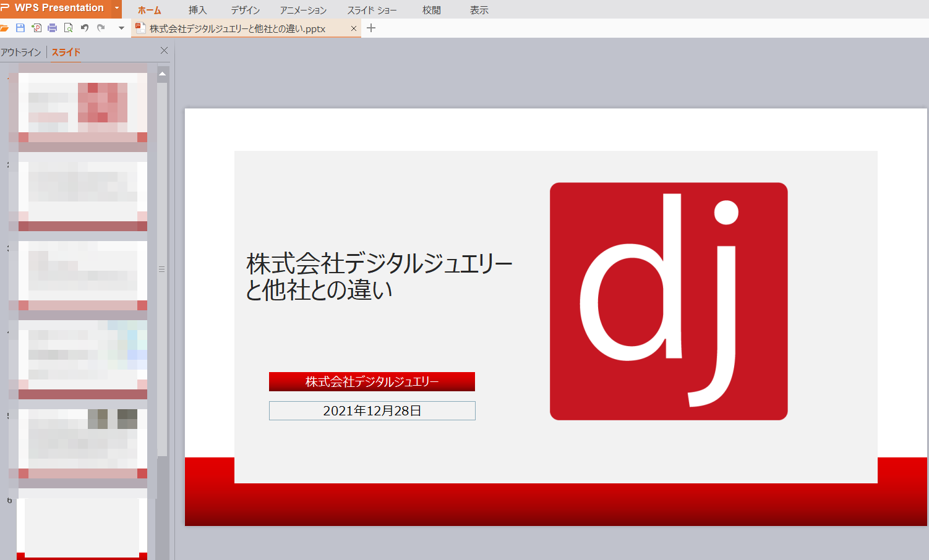Image resolution: width=929 pixels, height=560 pixels.
Task: Switch to the ホーム ribbon tab
Action: (149, 11)
